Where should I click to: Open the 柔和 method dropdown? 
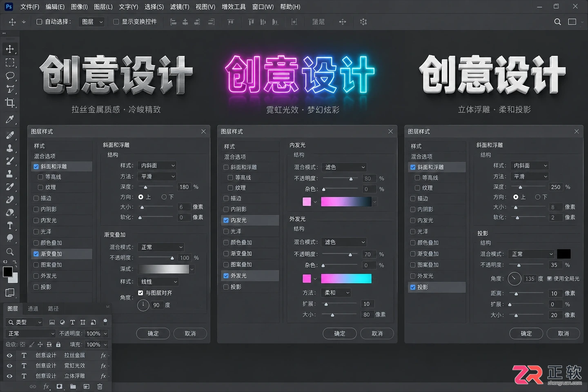pyautogui.click(x=336, y=293)
